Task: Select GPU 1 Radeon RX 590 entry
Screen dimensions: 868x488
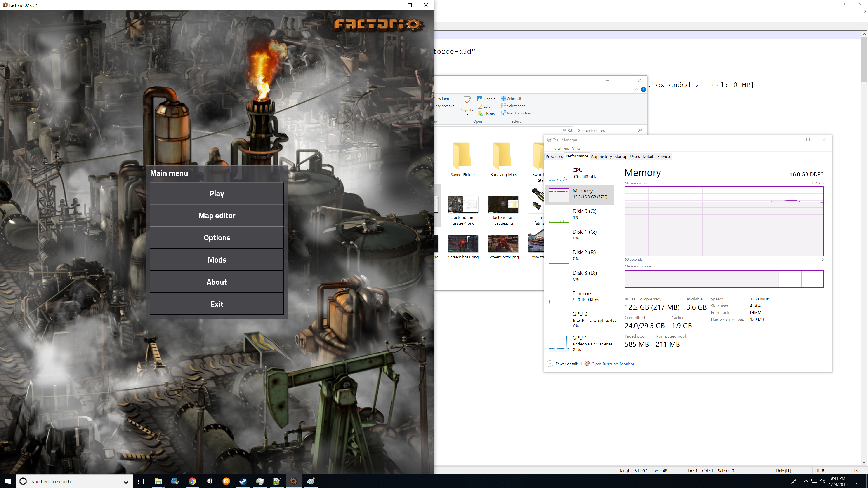Action: click(580, 343)
